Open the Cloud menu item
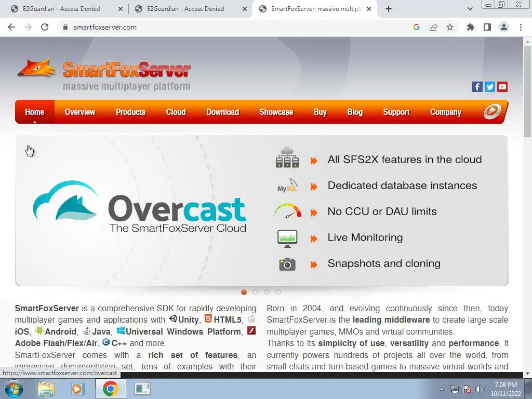The width and height of the screenshot is (532, 399). [x=176, y=112]
